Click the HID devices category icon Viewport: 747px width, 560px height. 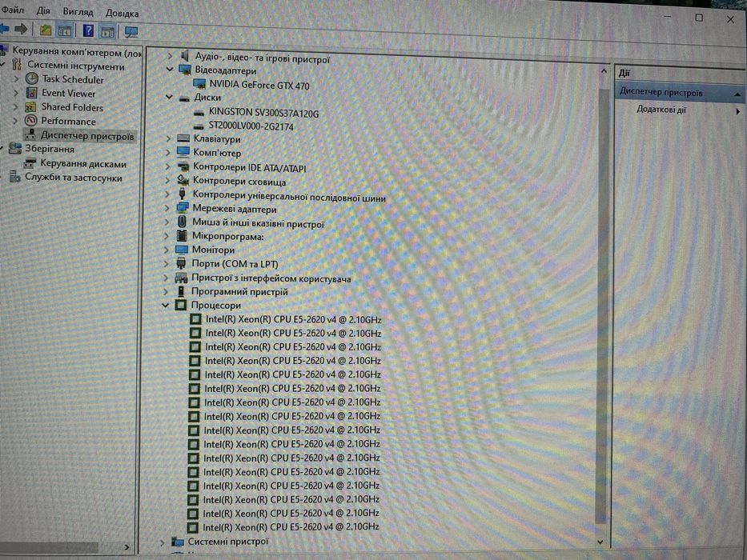click(x=181, y=278)
